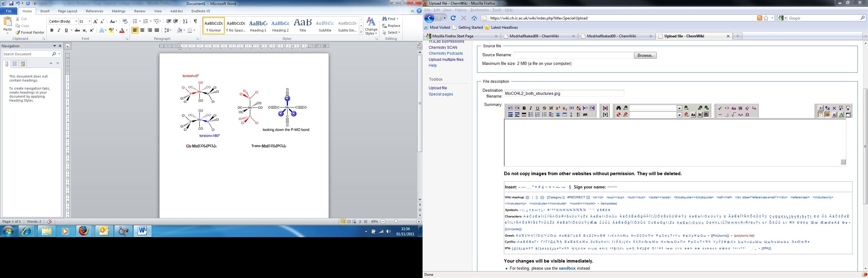Open the search text dropdown in the wiki toolbar
The image size is (868, 278).
click(x=679, y=108)
